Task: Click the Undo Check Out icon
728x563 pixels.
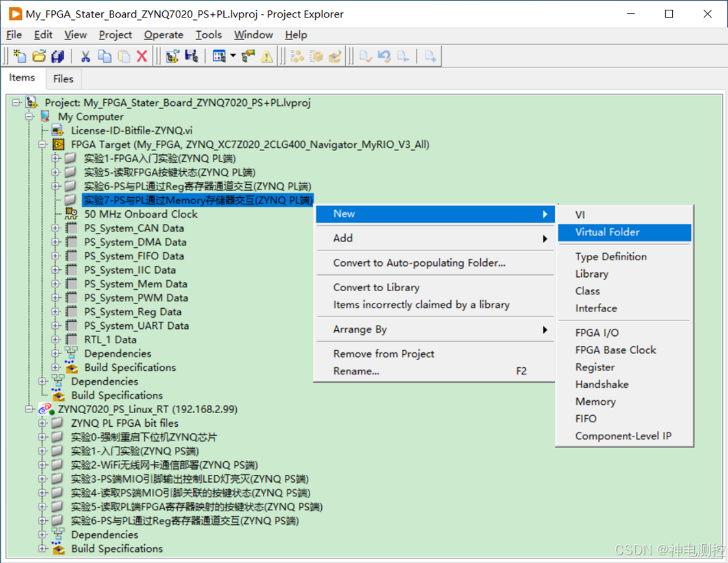Action: [x=384, y=56]
